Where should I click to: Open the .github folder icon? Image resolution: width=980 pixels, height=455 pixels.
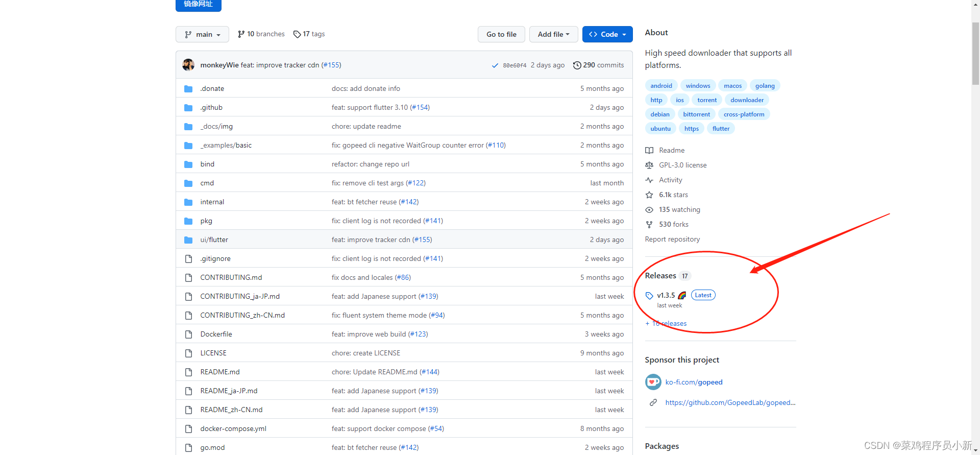188,108
